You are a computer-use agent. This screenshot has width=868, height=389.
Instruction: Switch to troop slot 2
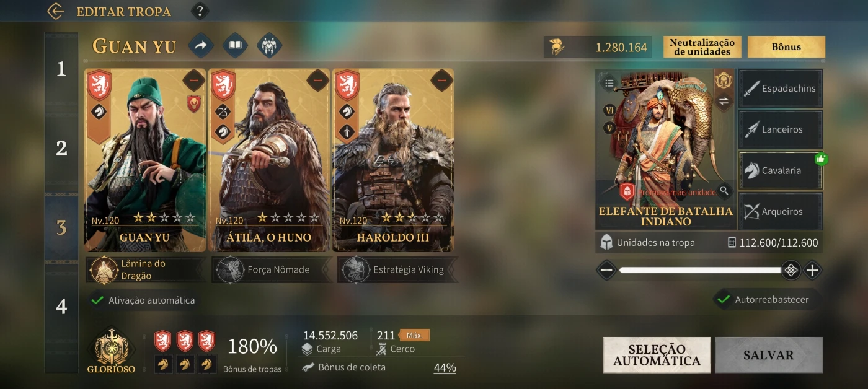click(x=61, y=149)
